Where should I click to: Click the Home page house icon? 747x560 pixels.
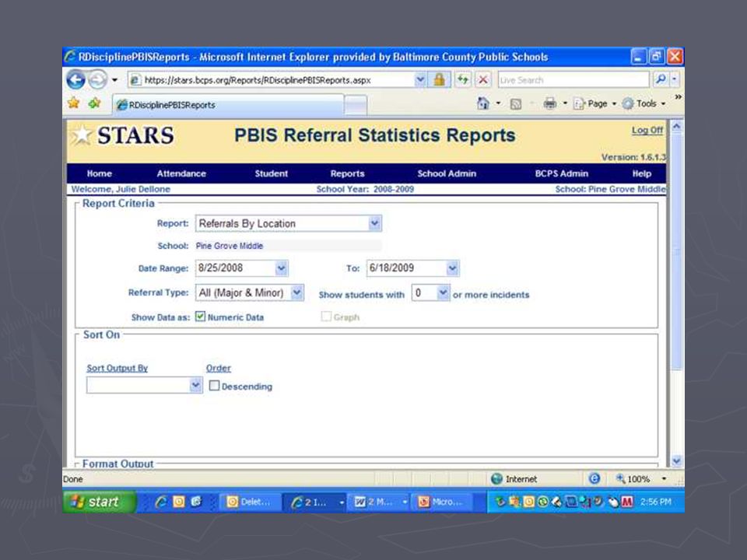click(x=483, y=103)
